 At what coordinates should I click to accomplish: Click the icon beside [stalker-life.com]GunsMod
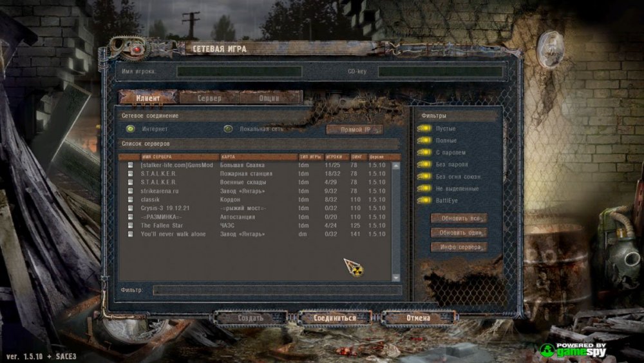coord(130,165)
